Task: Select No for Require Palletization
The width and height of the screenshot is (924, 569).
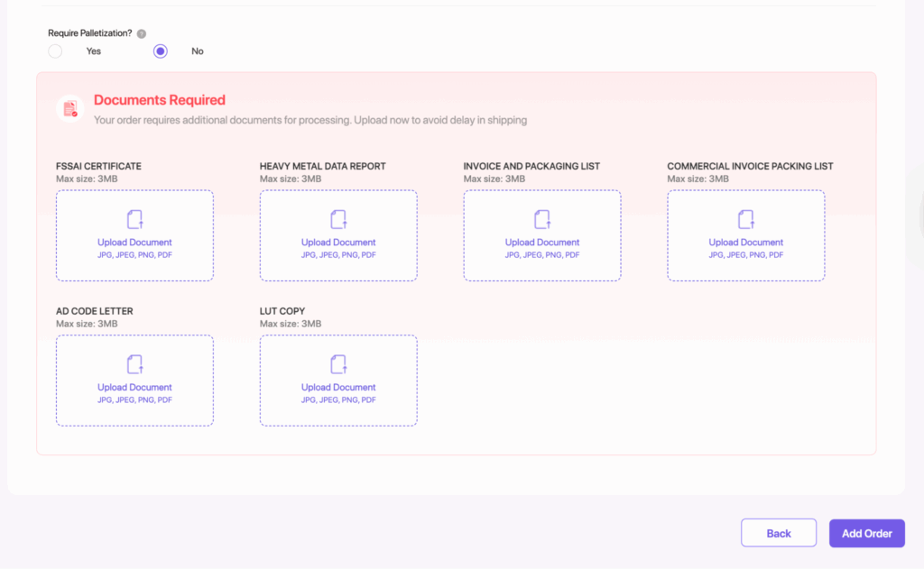Action: click(x=161, y=51)
